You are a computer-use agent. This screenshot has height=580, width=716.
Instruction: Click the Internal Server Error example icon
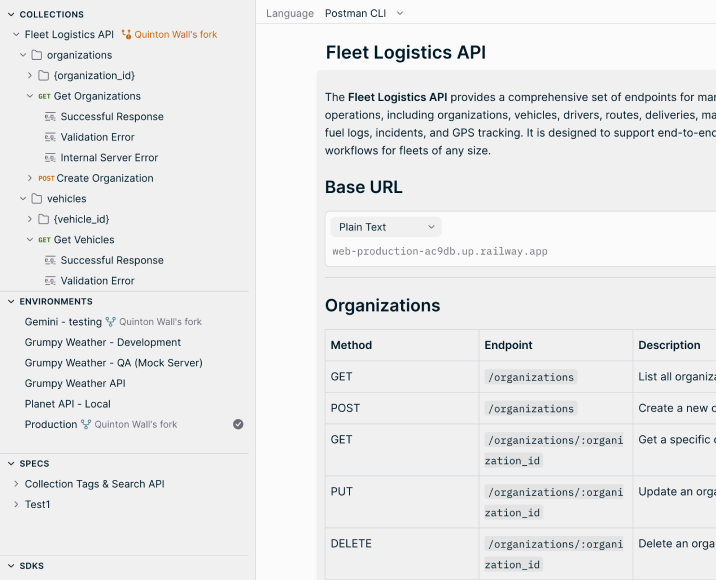(50, 158)
